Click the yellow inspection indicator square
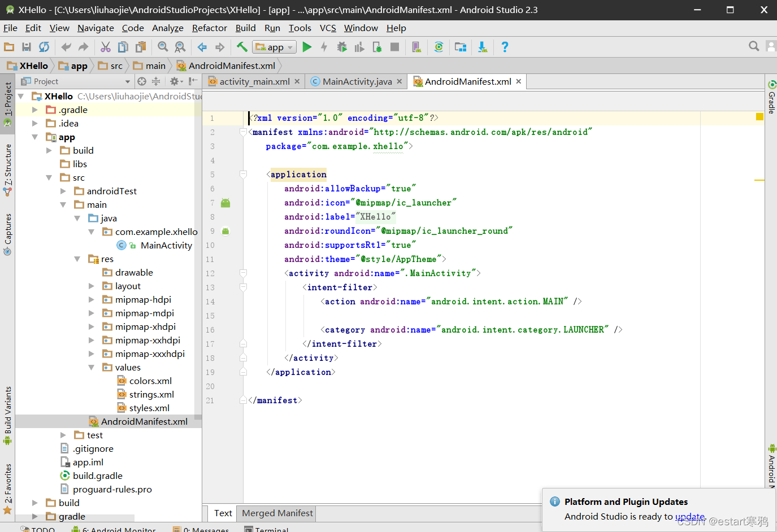The height and width of the screenshot is (532, 777). coord(759,117)
